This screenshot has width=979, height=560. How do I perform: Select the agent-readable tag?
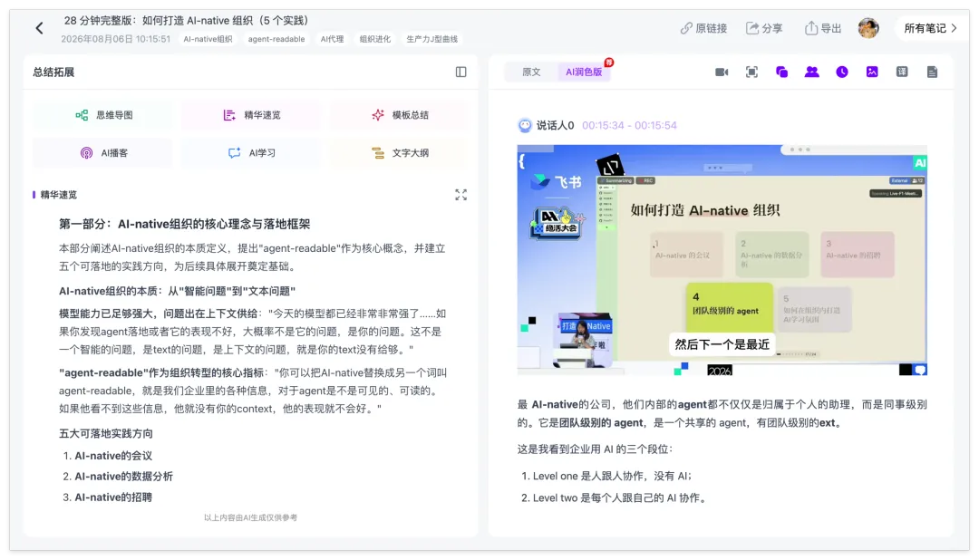coord(276,39)
